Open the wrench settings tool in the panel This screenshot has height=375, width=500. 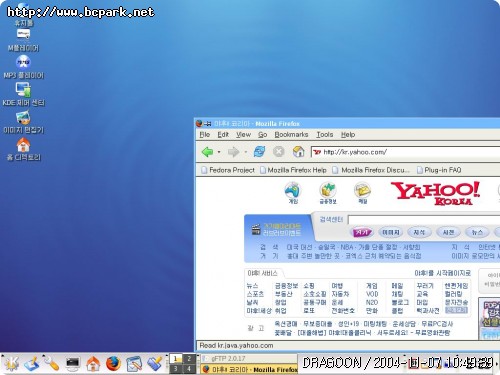52,363
